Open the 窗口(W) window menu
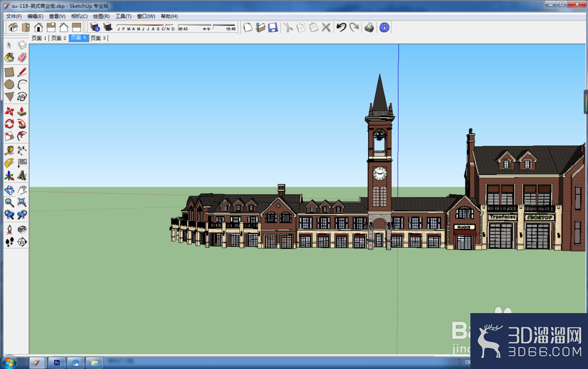588x369 pixels. click(x=146, y=16)
